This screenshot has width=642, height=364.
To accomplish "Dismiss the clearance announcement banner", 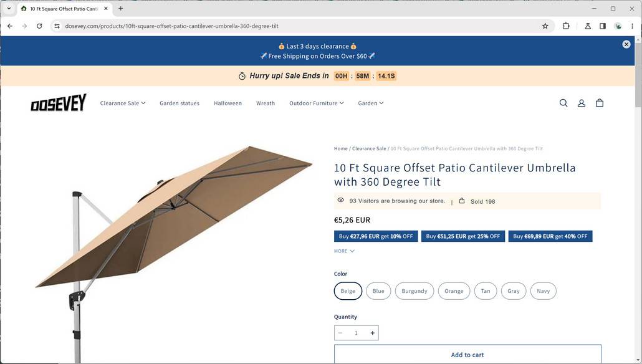I will coord(626,44).
